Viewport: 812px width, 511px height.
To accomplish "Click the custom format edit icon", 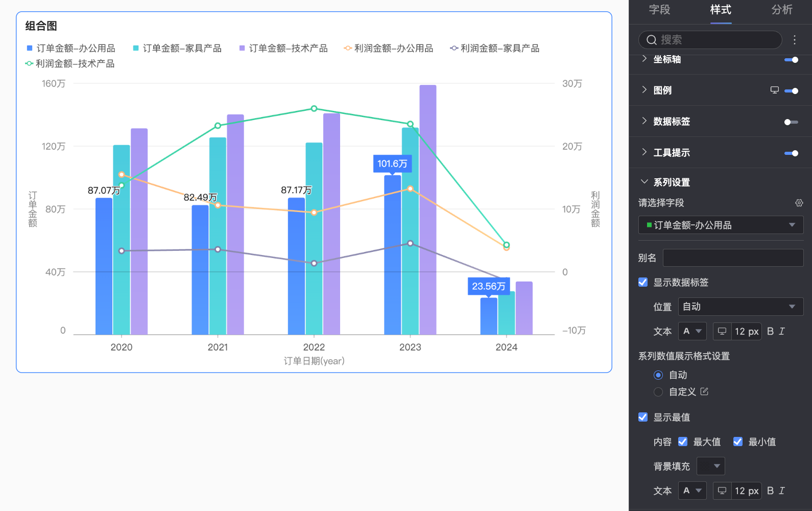I will pyautogui.click(x=704, y=391).
